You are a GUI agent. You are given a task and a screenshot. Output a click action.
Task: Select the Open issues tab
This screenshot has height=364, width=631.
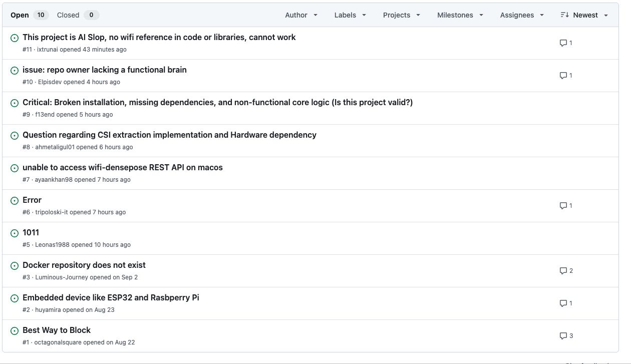pyautogui.click(x=20, y=15)
